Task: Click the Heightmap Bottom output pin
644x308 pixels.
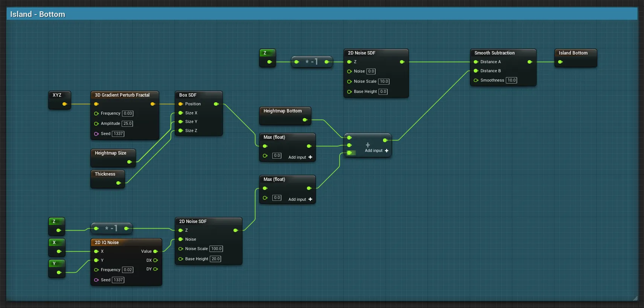Action: [x=305, y=120]
